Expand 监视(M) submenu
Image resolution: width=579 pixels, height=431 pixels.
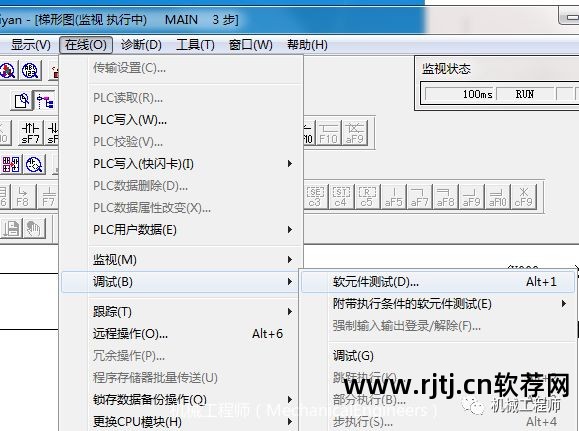pos(181,260)
